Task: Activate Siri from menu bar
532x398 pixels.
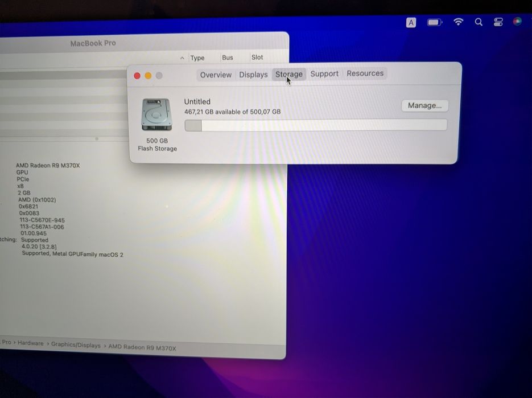Action: (x=517, y=22)
